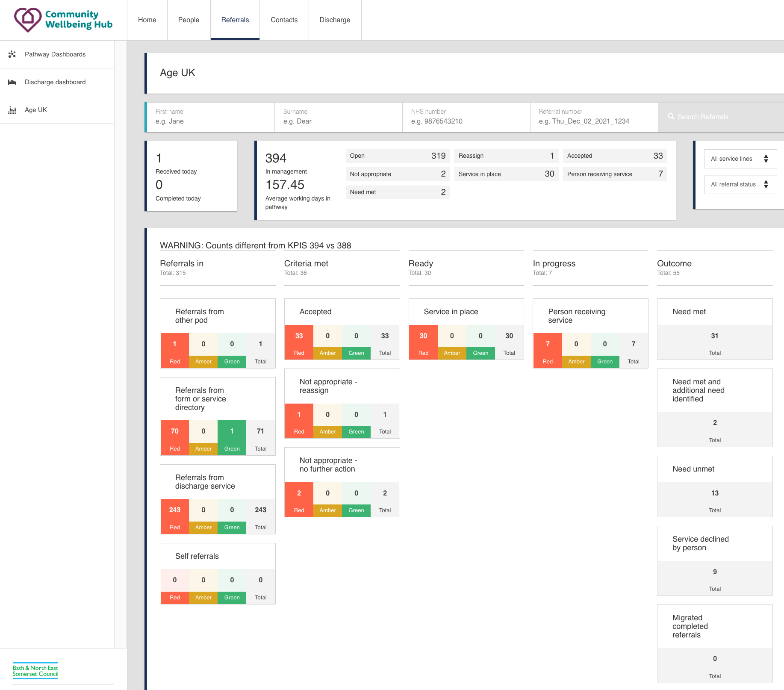Open the Need unmet outcome total
The height and width of the screenshot is (690, 784).
(714, 499)
